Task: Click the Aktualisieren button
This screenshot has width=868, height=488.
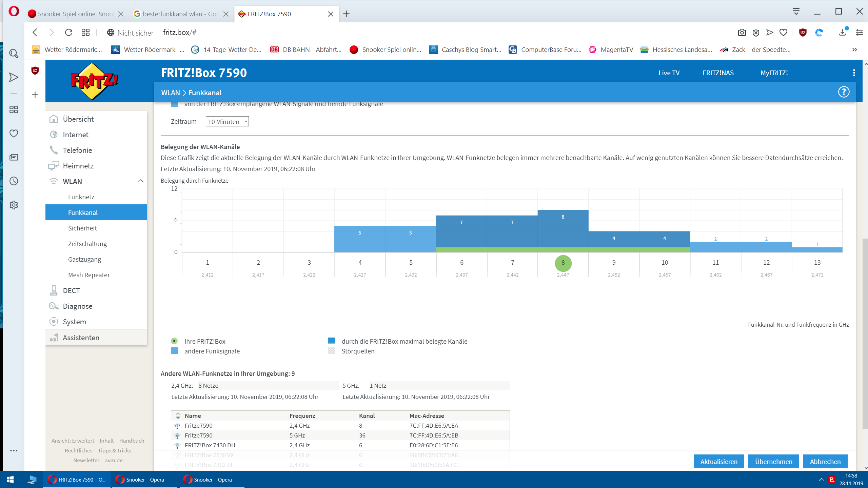Action: pyautogui.click(x=719, y=462)
